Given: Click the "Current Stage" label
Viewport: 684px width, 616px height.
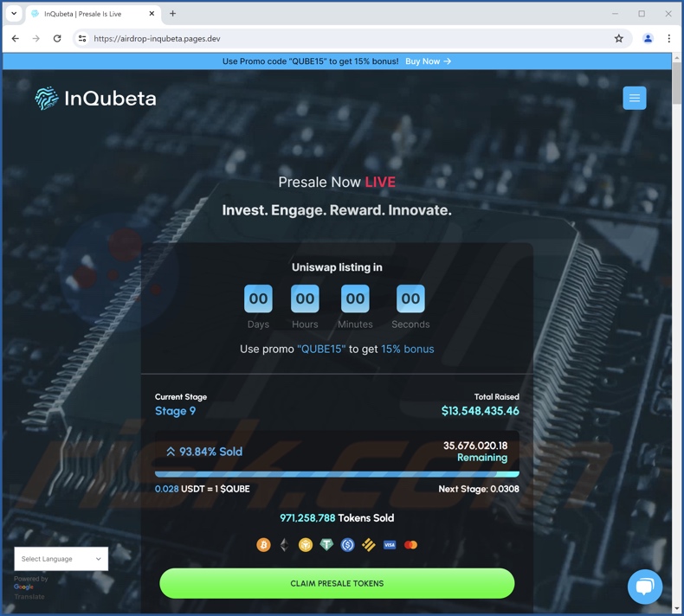Looking at the screenshot, I should 181,397.
